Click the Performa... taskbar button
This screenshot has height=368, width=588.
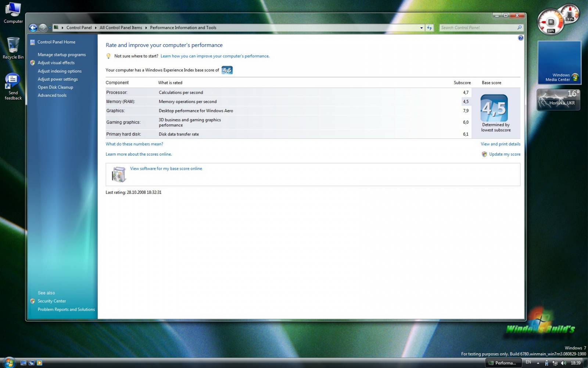(503, 363)
